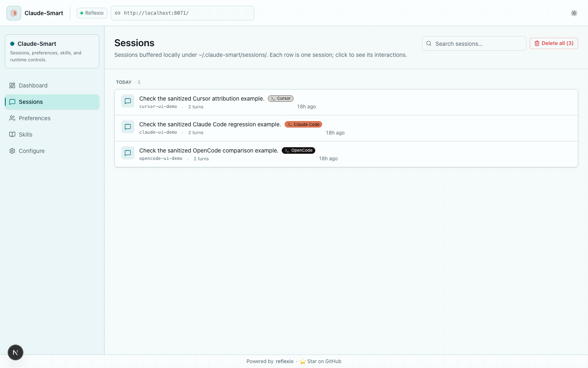Screen dimensions: 588x368
Task: Select Sessions in the sidebar
Action: [x=52, y=102]
